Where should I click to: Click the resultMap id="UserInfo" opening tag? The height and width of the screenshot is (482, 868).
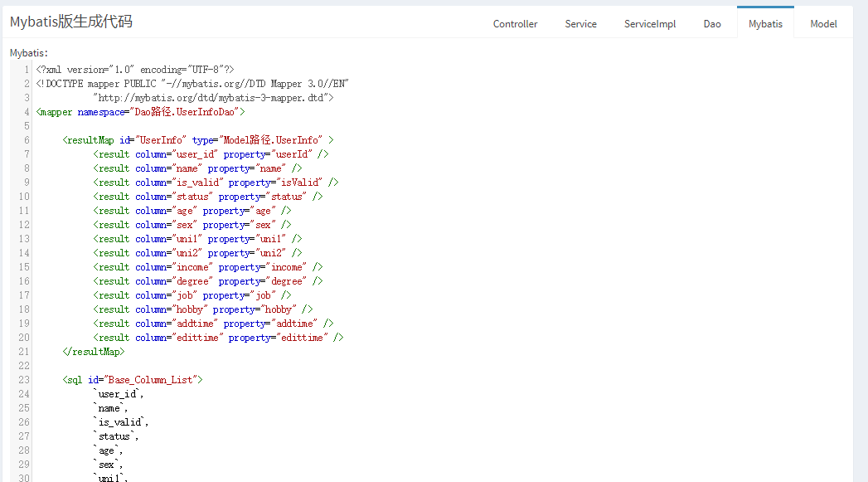[197, 140]
